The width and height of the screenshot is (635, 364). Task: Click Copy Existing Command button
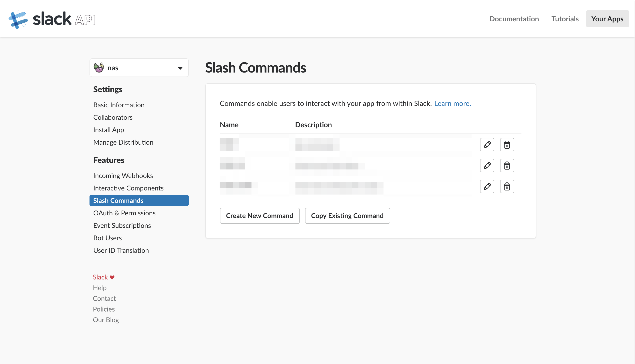[x=347, y=216]
